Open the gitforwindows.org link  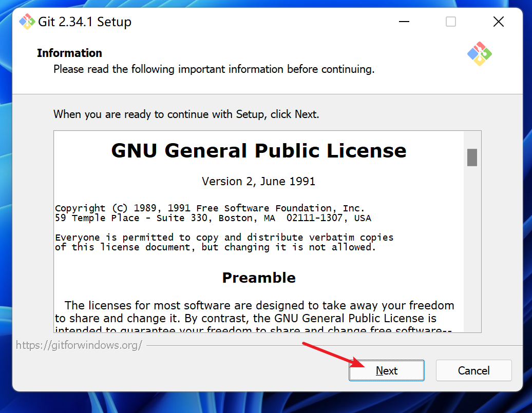(x=79, y=345)
